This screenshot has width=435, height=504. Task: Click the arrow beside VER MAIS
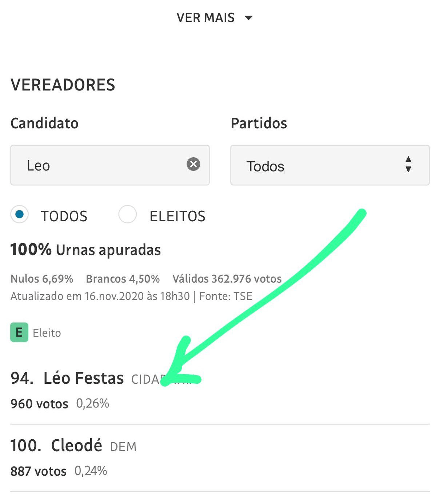(x=249, y=18)
